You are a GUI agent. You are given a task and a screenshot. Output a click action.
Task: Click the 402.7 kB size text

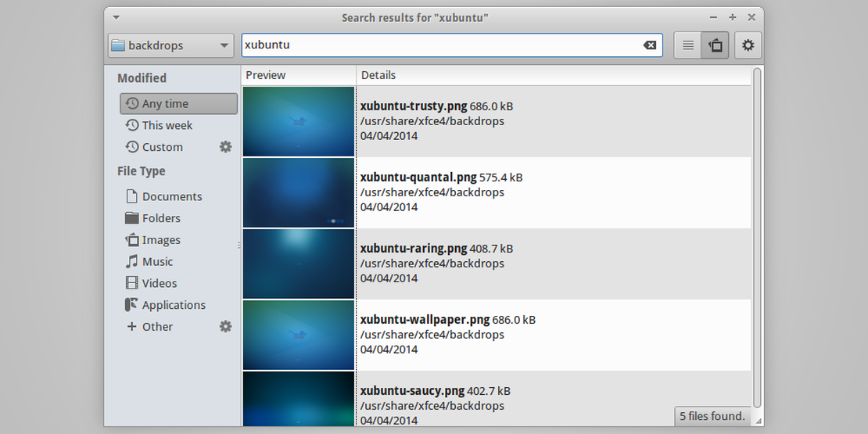[489, 391]
